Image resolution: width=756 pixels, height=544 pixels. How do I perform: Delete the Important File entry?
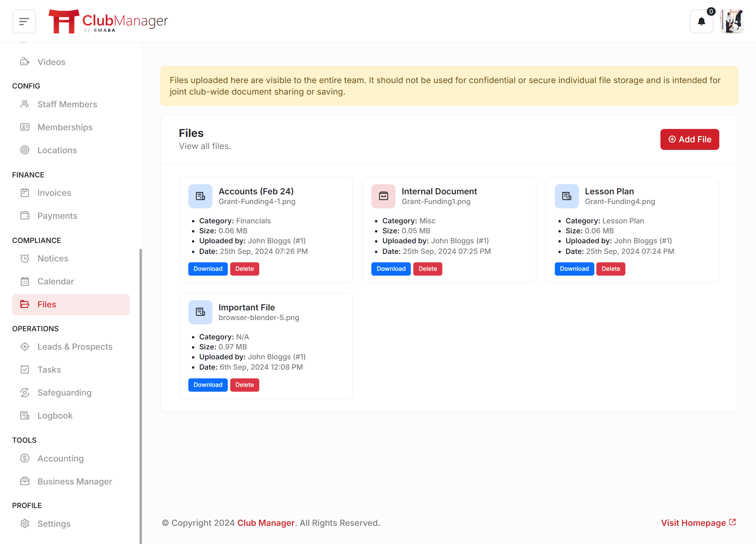(x=244, y=385)
